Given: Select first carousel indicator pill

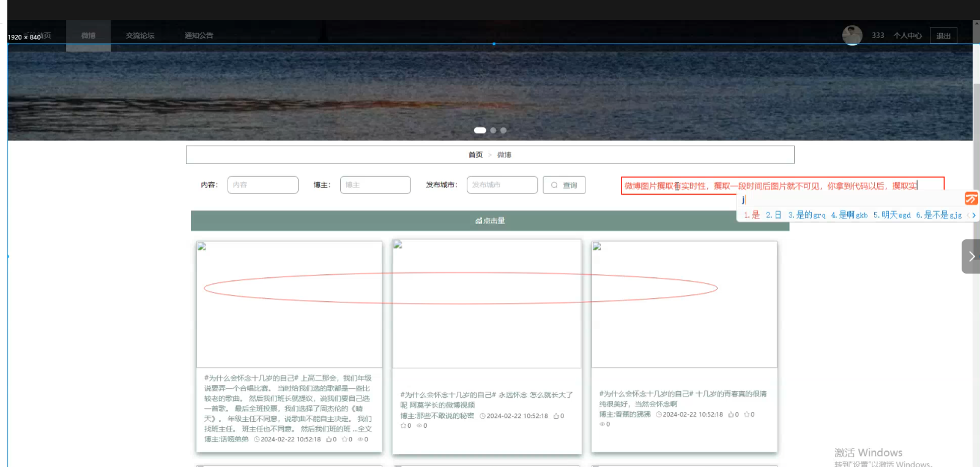Looking at the screenshot, I should click(480, 130).
